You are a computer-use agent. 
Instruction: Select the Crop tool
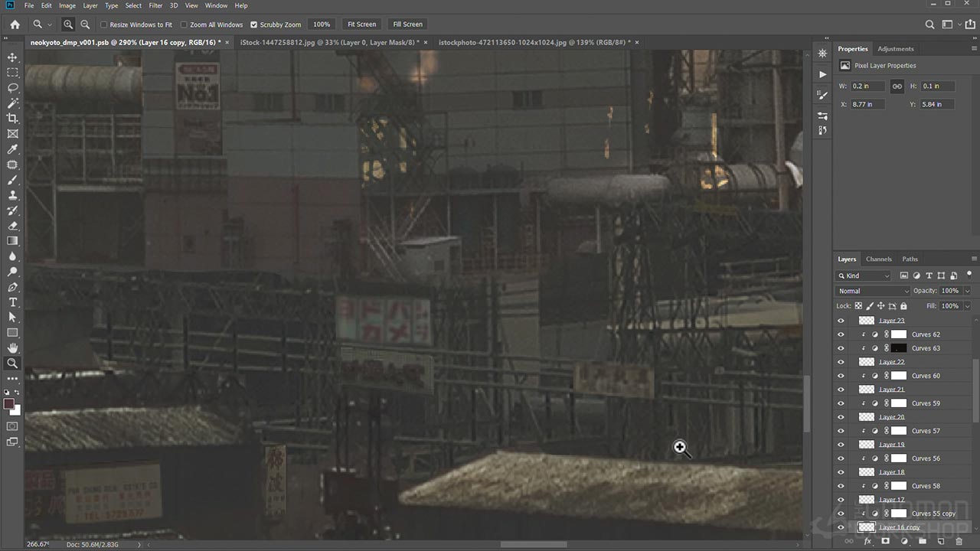12,119
